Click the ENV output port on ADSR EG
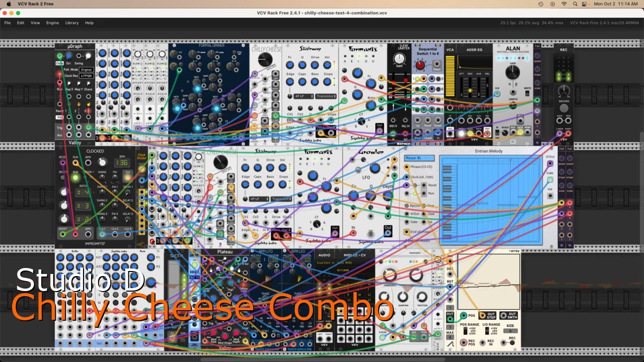The image size is (644, 362). [x=487, y=133]
